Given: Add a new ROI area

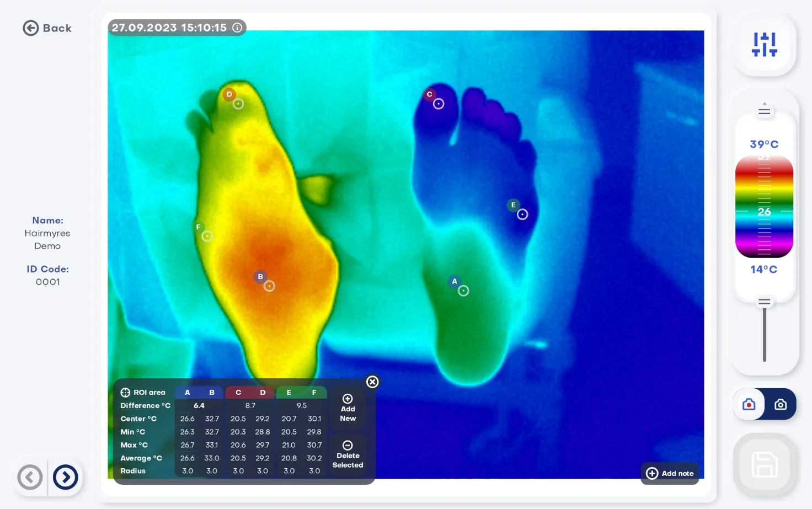Looking at the screenshot, I should (x=348, y=408).
